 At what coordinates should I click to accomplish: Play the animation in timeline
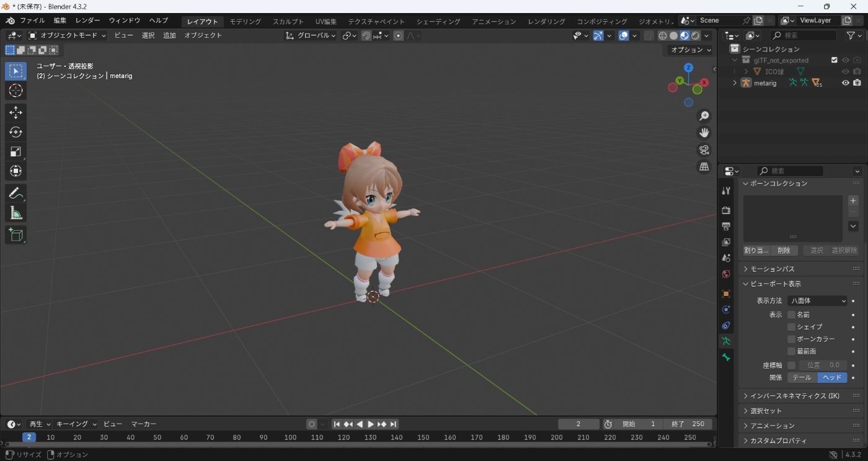(x=371, y=424)
